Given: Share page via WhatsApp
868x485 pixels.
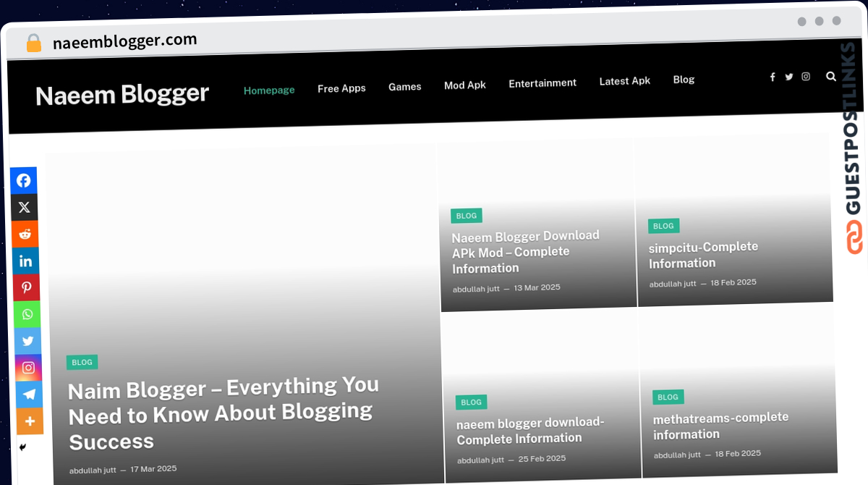Looking at the screenshot, I should [x=27, y=314].
